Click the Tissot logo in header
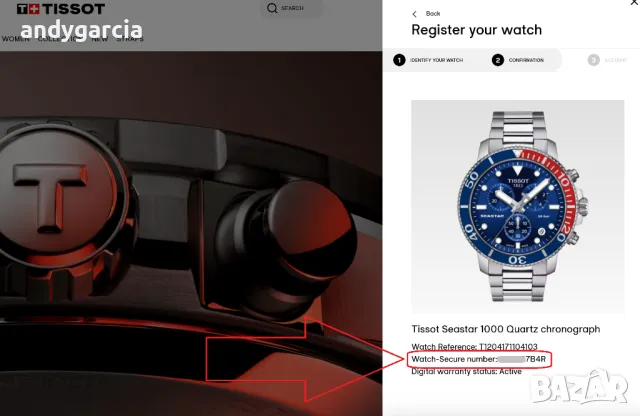The width and height of the screenshot is (640, 416). coord(61,9)
